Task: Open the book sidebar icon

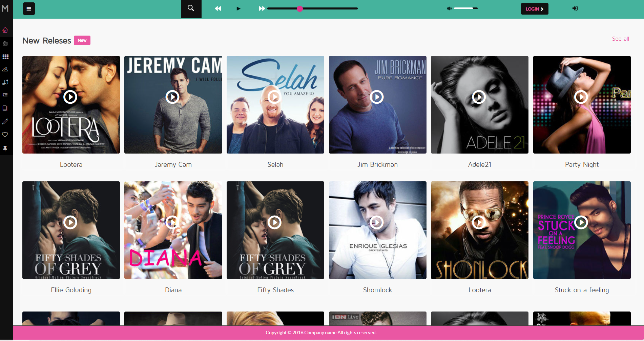Action: (5, 108)
